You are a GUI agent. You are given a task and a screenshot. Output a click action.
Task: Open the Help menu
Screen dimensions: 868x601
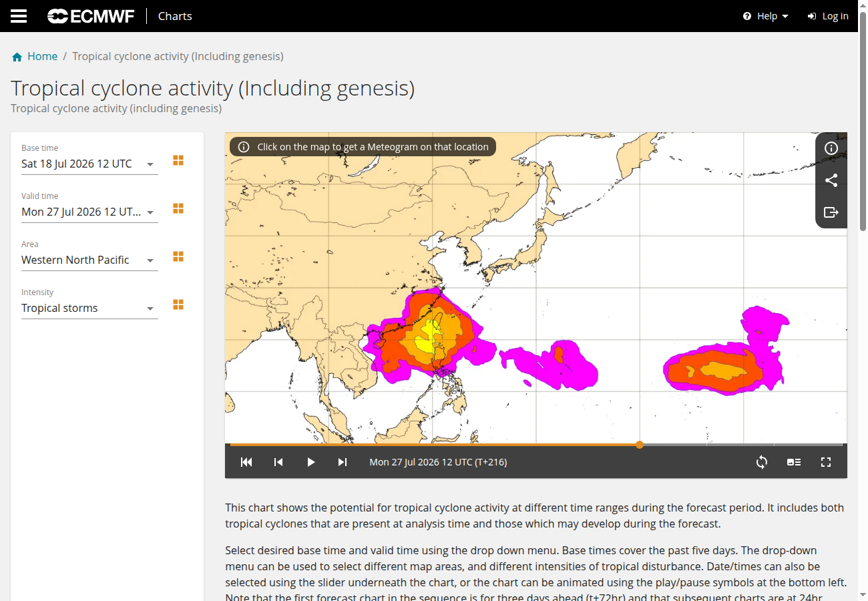[x=766, y=16]
